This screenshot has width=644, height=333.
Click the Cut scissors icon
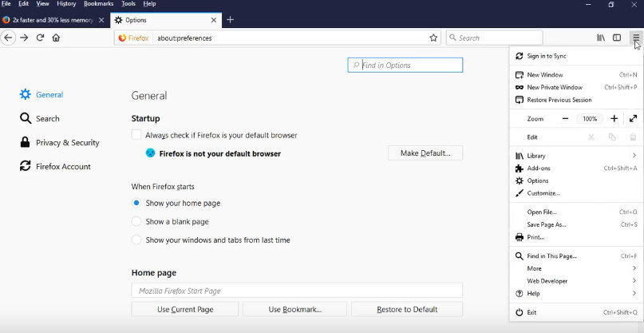coord(591,137)
